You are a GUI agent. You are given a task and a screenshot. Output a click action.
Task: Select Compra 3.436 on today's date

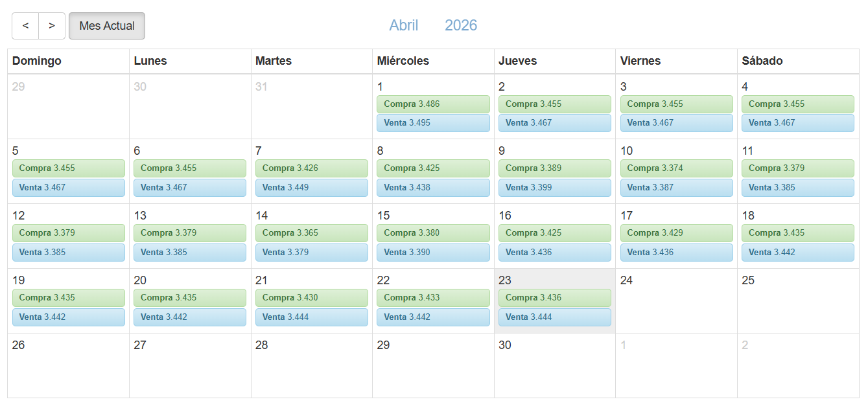[554, 298]
